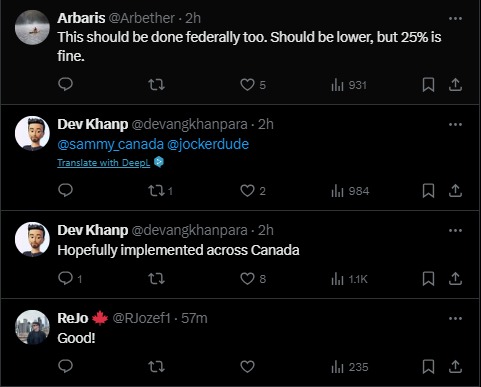Bookmark Arbaris's tweet about 25%
This screenshot has height=387, width=481.
(x=428, y=85)
